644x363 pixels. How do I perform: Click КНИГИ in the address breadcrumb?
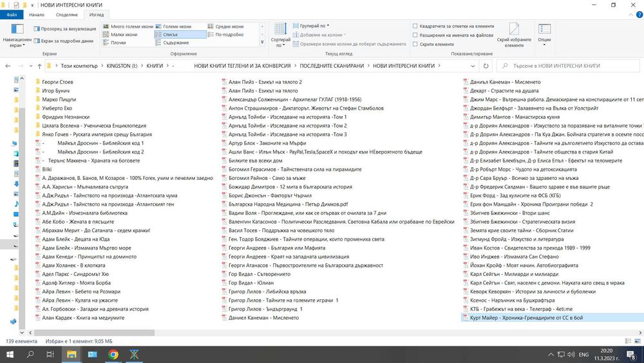pos(155,66)
